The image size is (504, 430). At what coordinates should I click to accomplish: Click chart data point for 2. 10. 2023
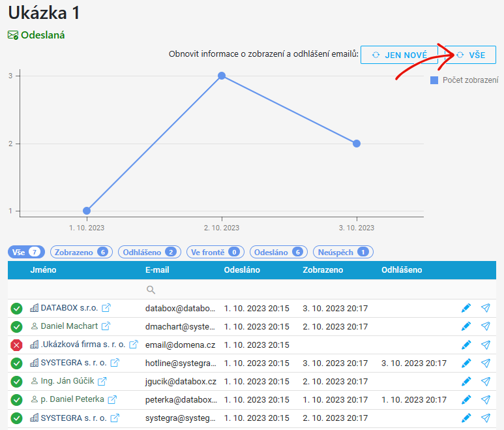(x=222, y=76)
